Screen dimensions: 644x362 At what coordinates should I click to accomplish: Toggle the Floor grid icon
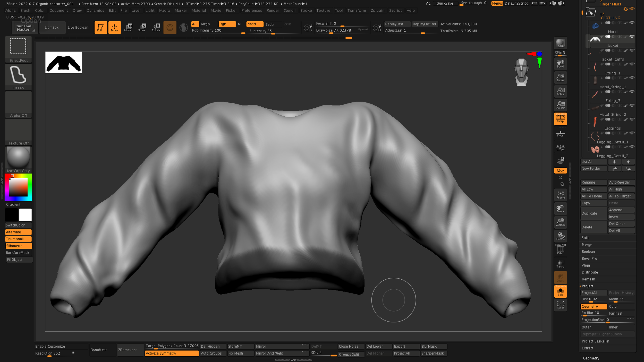pos(560,133)
